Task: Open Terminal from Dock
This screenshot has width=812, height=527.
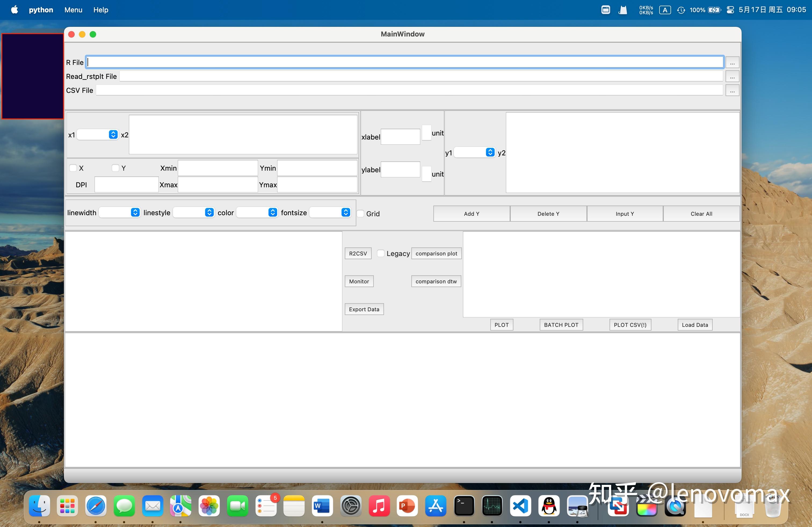Action: point(464,506)
